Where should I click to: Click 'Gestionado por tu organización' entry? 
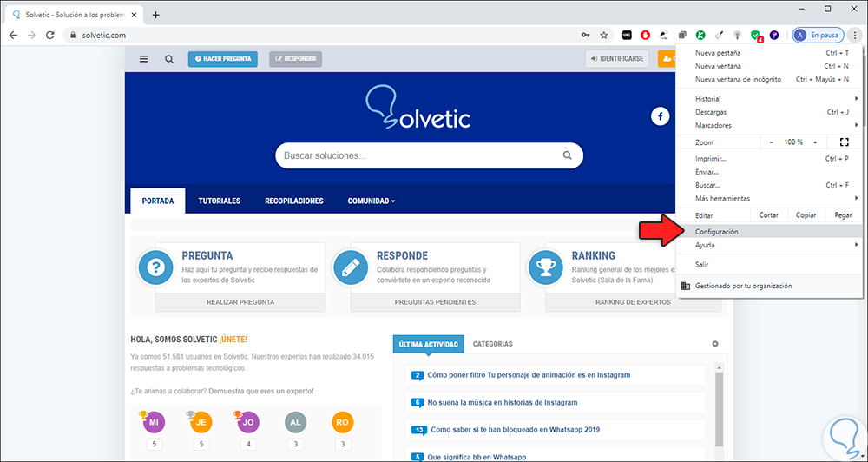769,286
